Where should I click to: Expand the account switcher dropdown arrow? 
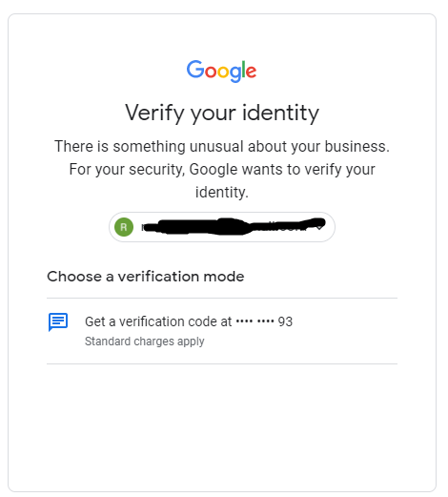(319, 228)
